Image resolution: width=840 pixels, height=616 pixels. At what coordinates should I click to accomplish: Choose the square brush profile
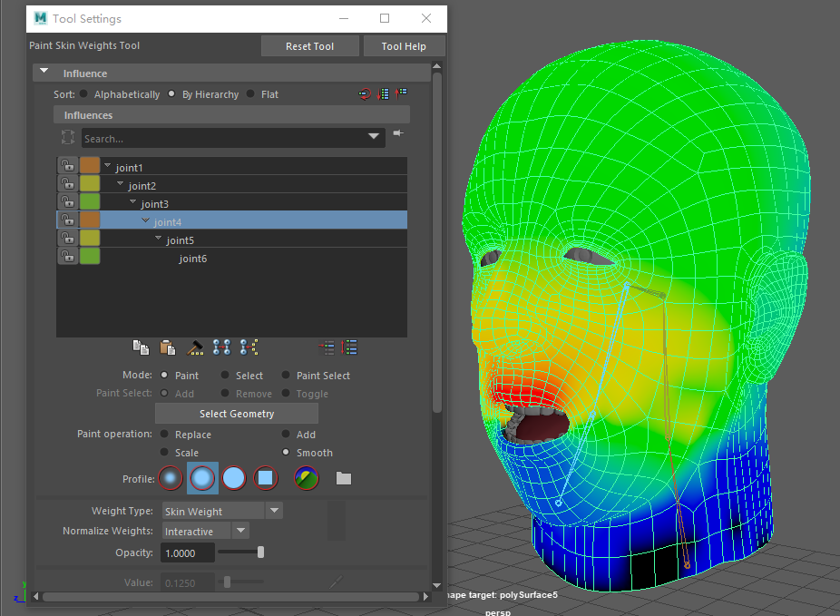pyautogui.click(x=265, y=477)
